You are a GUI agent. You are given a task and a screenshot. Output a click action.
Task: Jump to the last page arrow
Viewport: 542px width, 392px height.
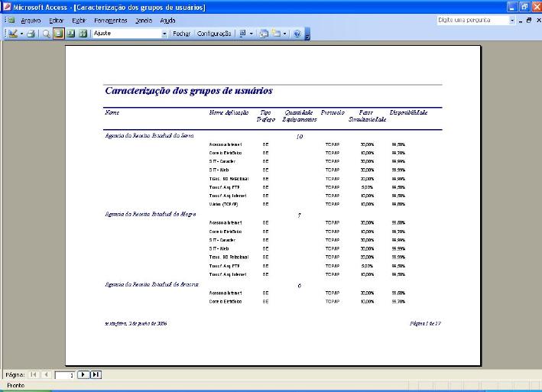tap(96, 374)
